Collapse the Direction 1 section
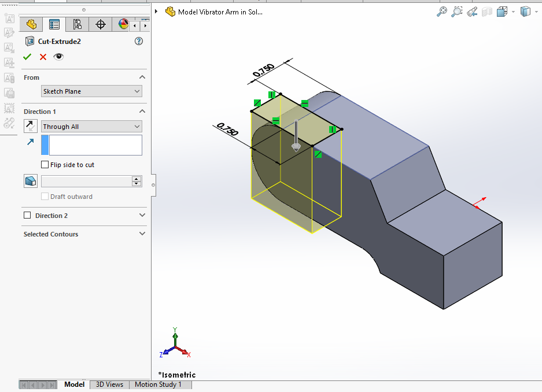 click(x=142, y=112)
